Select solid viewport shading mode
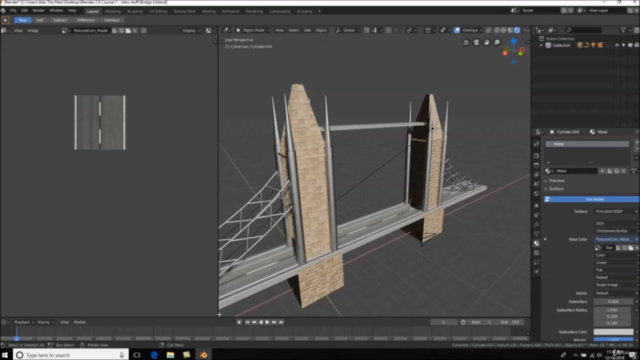 [x=504, y=30]
